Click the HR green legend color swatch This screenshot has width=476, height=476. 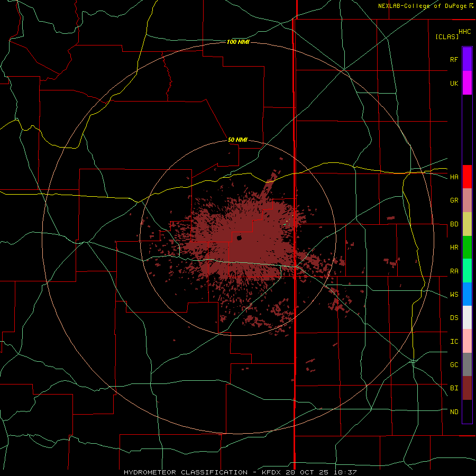pos(467,248)
